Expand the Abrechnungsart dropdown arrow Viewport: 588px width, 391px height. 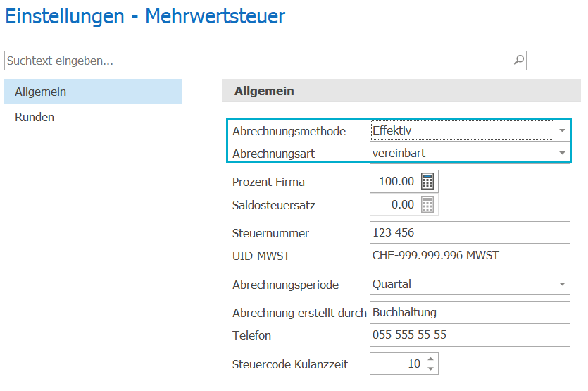(562, 153)
